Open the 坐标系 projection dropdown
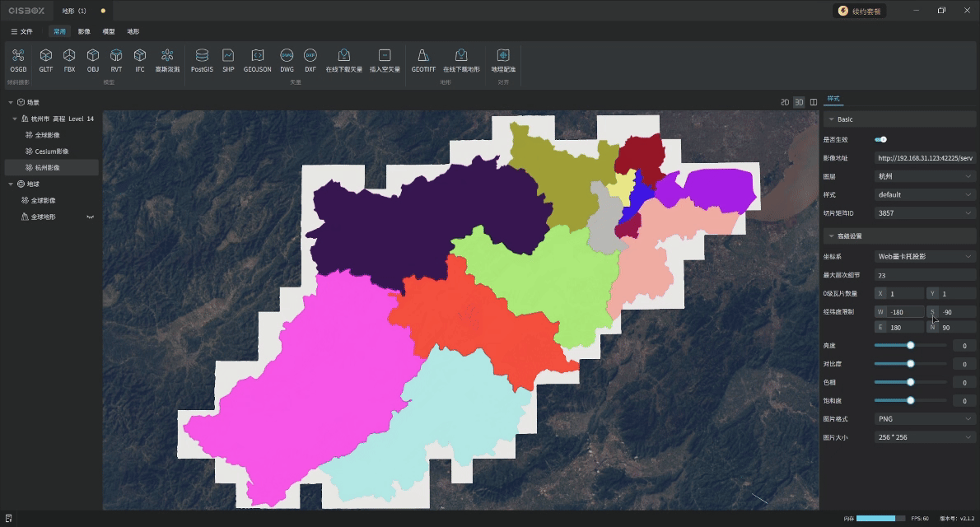Screen dimensions: 980x527 pyautogui.click(x=924, y=256)
